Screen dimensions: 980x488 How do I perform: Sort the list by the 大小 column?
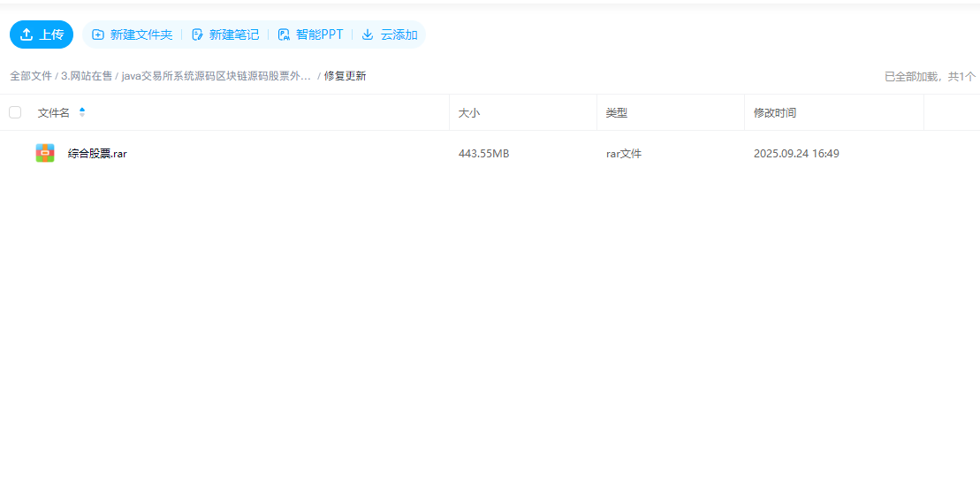[x=469, y=113]
